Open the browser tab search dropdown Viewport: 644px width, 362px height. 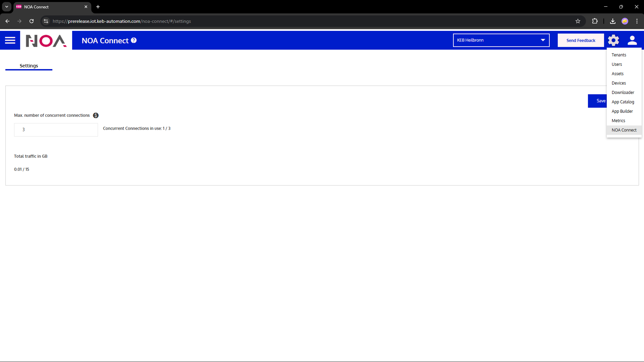tap(7, 7)
